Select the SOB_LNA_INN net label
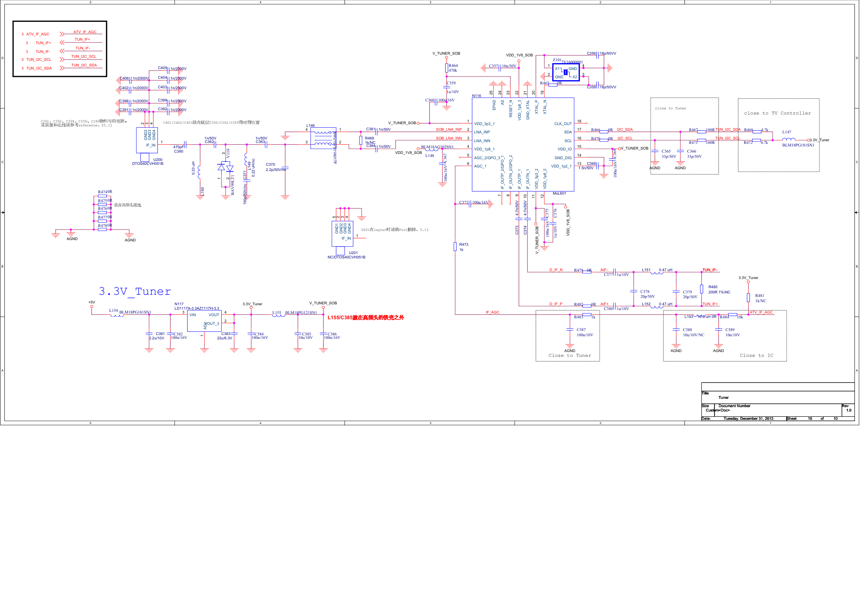Viewport: 868px width, 614px height. 449,138
